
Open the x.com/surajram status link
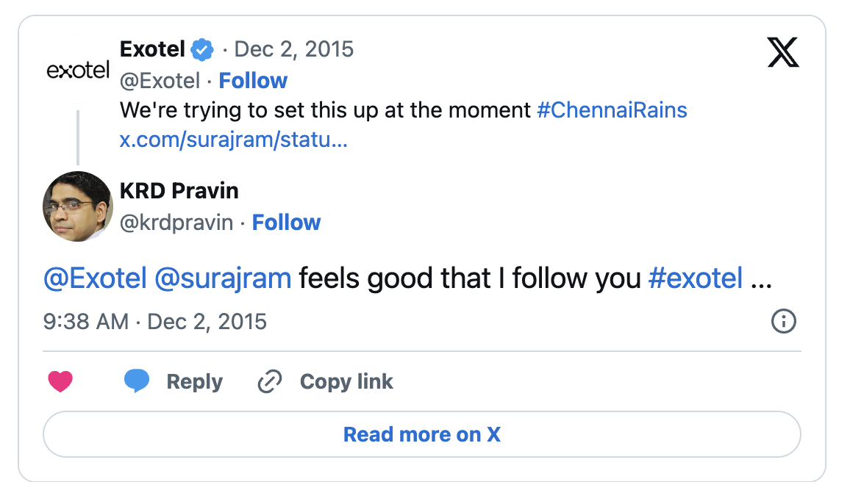tap(233, 140)
